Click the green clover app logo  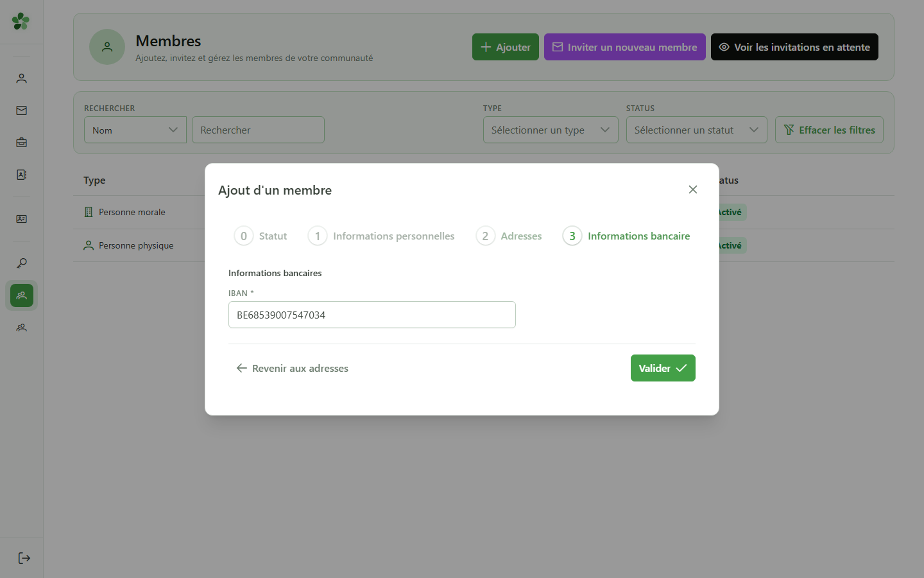coord(21,21)
